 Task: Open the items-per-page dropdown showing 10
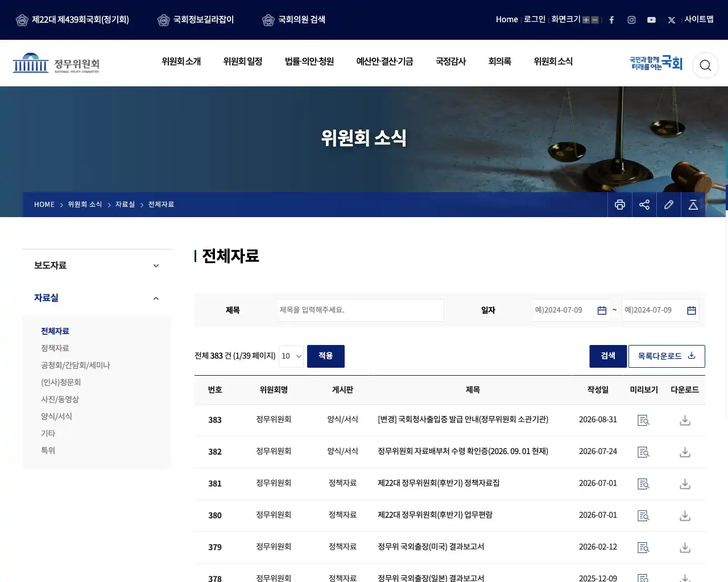291,356
